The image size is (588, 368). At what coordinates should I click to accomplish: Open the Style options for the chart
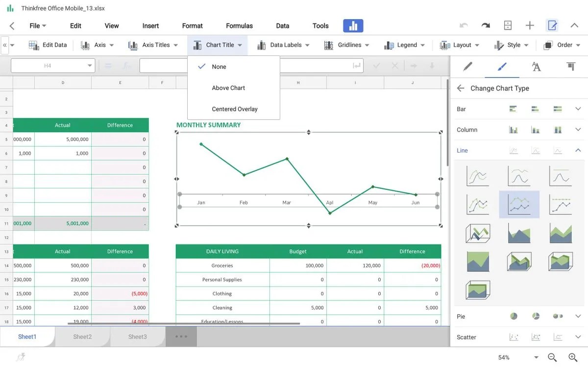click(512, 45)
